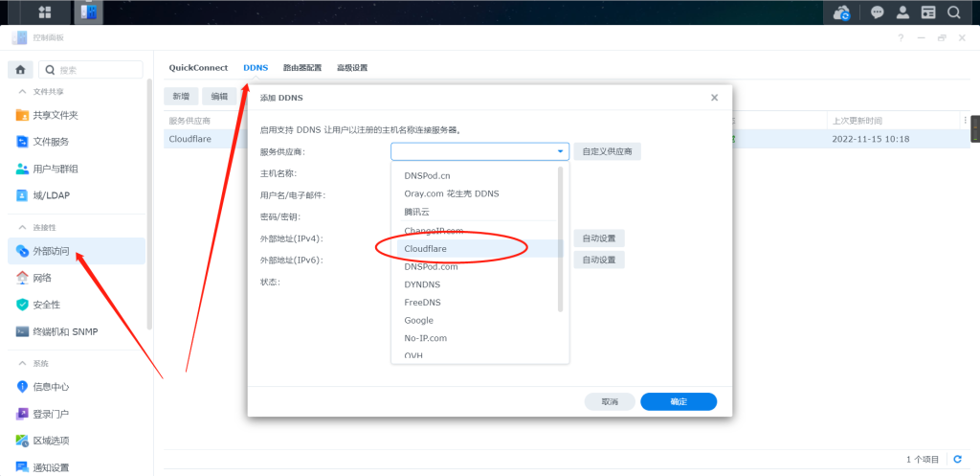This screenshot has height=476, width=980.
Task: Open 文件服务 file services item
Action: (77, 142)
